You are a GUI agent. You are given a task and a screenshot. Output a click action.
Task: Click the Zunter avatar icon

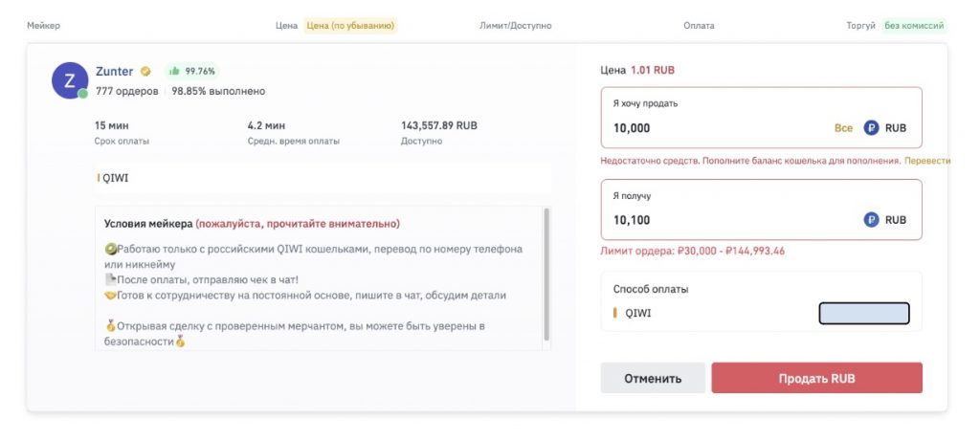[69, 80]
